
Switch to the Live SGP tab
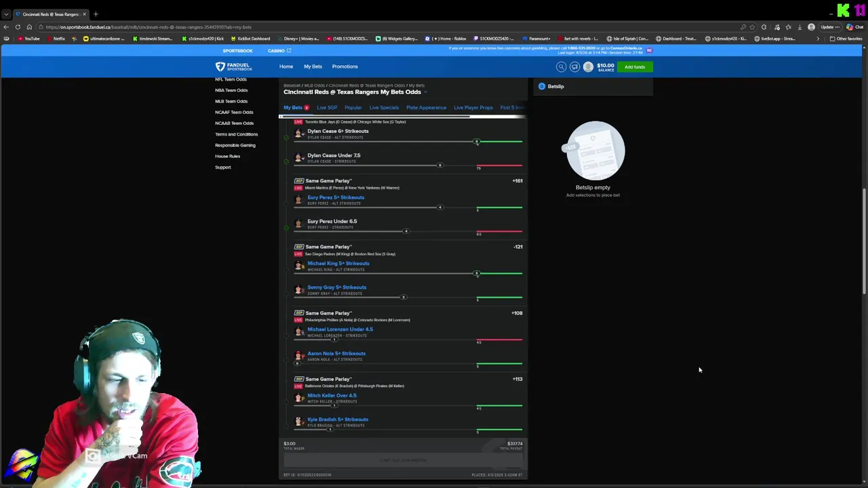(x=327, y=108)
